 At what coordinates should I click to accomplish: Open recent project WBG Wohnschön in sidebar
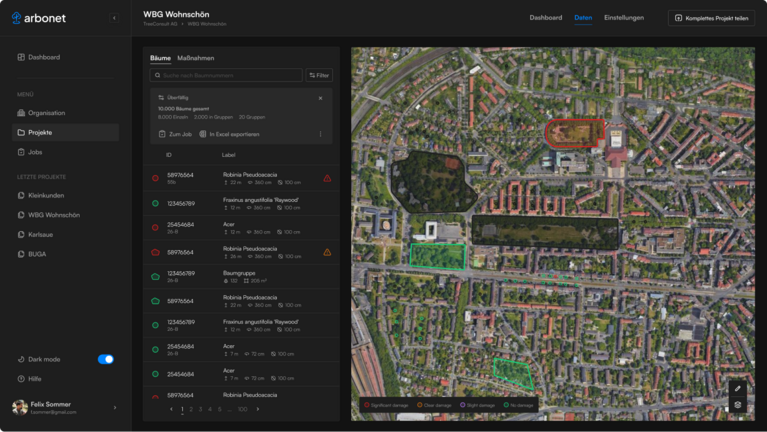(x=48, y=215)
